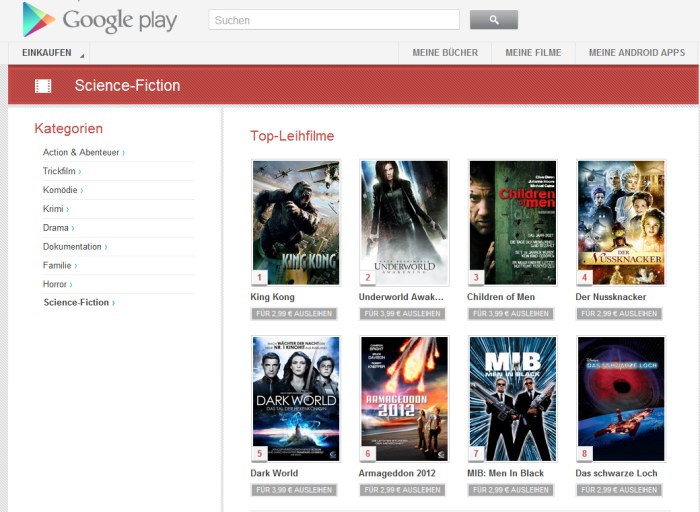Open MEINE FILME tab
700x512 pixels.
(533, 53)
